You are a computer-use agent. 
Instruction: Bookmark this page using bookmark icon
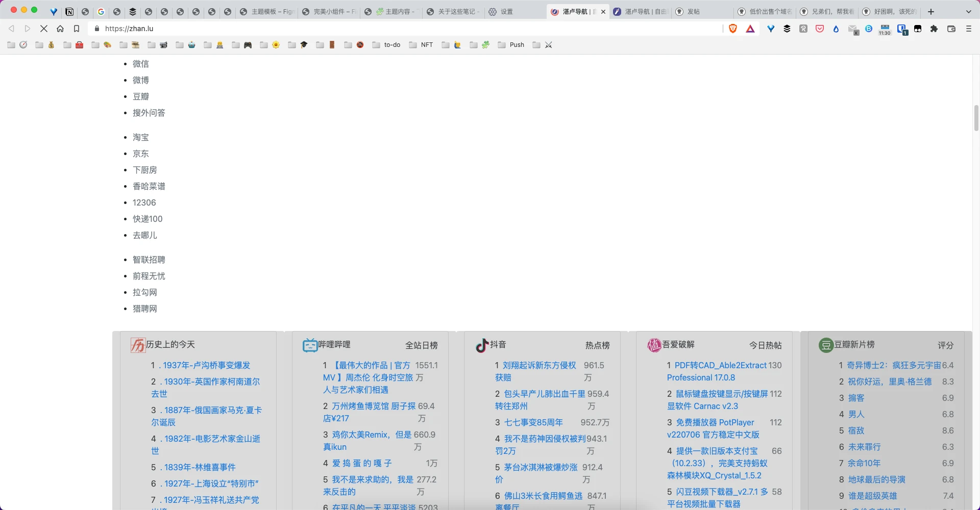[77, 29]
